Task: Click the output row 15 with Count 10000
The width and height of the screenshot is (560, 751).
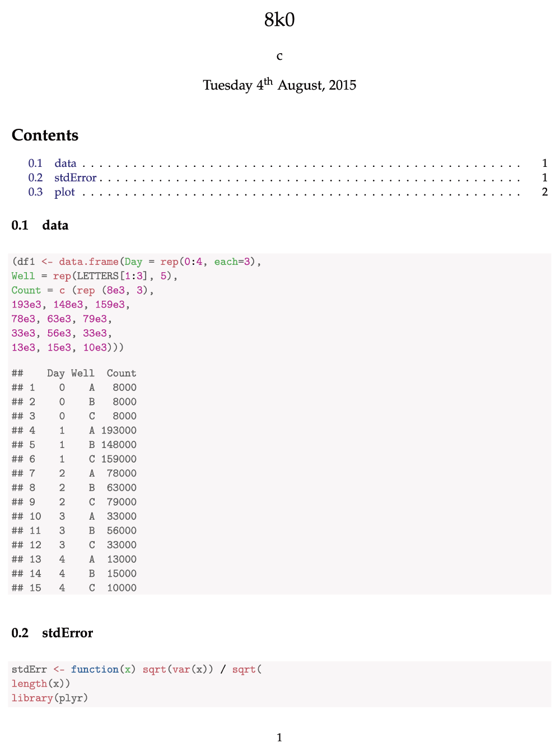Action: coord(74,587)
